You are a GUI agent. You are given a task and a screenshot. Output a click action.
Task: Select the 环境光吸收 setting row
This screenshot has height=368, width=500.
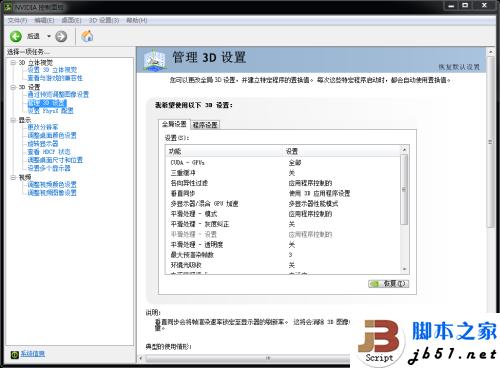pos(283,265)
